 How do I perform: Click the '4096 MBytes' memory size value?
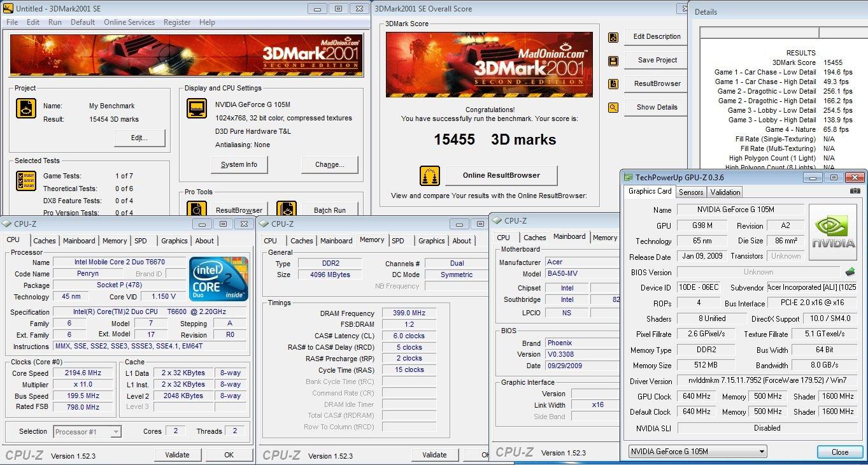tap(329, 275)
